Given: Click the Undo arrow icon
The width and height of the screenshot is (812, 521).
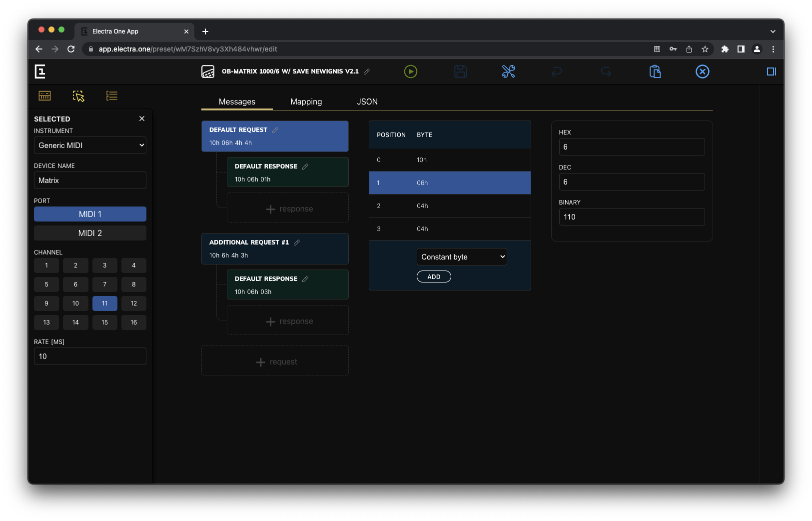Looking at the screenshot, I should [x=557, y=71].
